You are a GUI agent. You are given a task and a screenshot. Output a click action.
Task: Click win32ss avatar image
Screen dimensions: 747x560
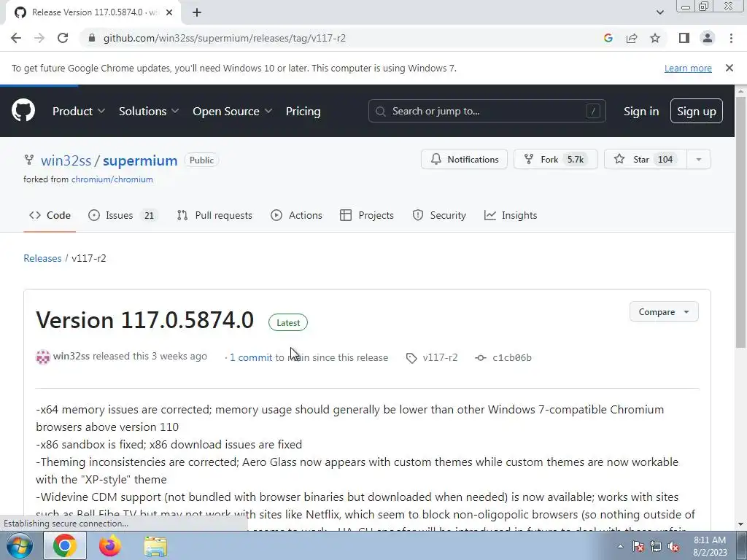click(x=43, y=357)
